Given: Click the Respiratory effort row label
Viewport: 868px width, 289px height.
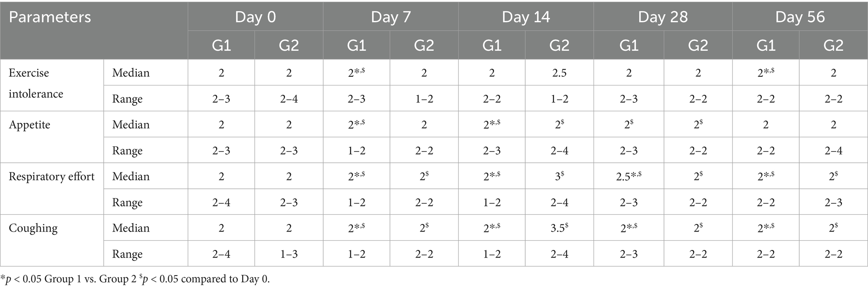Looking at the screenshot, I should (52, 176).
